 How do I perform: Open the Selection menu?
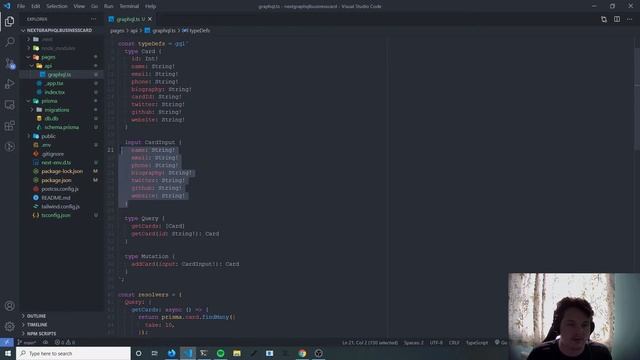click(x=57, y=6)
